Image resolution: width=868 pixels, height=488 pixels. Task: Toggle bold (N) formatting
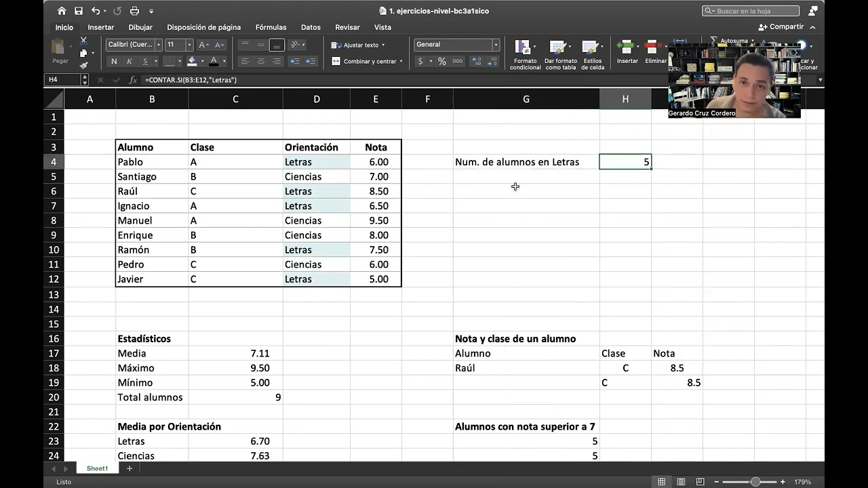pyautogui.click(x=114, y=61)
